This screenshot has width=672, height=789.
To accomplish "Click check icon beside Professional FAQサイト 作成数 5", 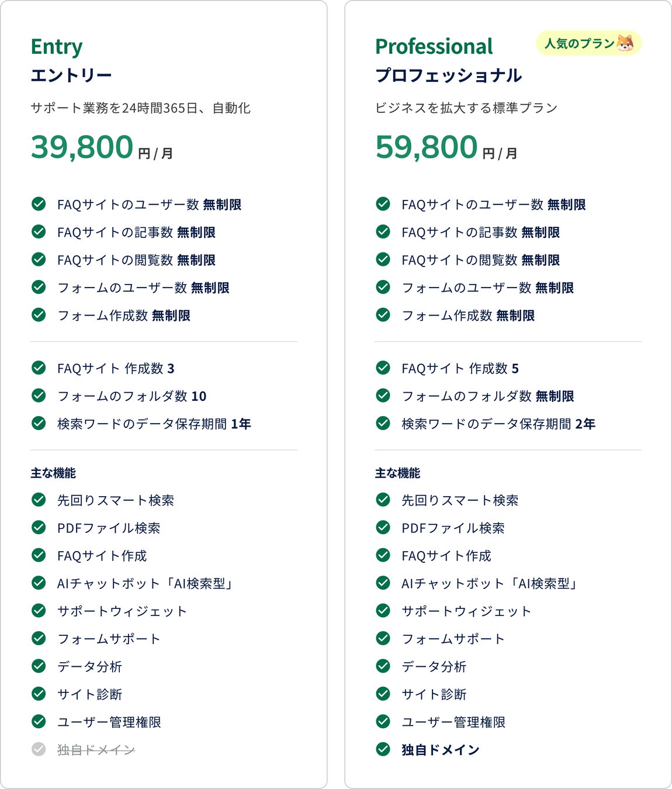I will [x=383, y=368].
